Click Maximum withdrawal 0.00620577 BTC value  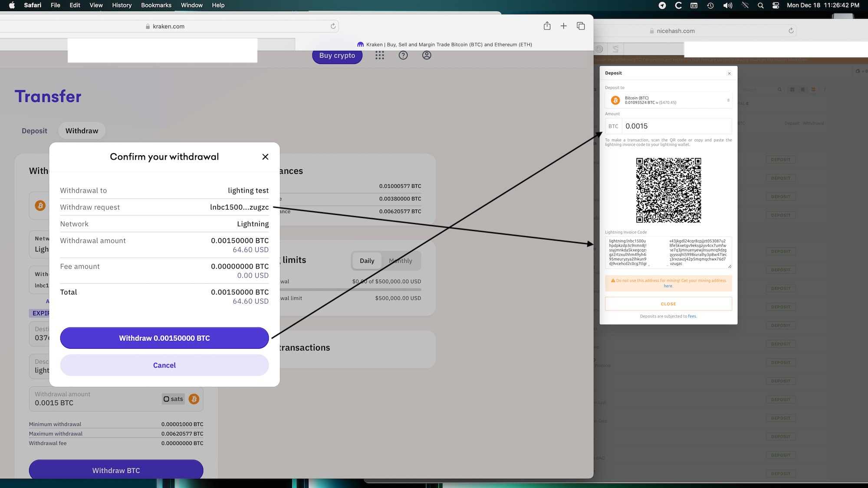pos(182,434)
